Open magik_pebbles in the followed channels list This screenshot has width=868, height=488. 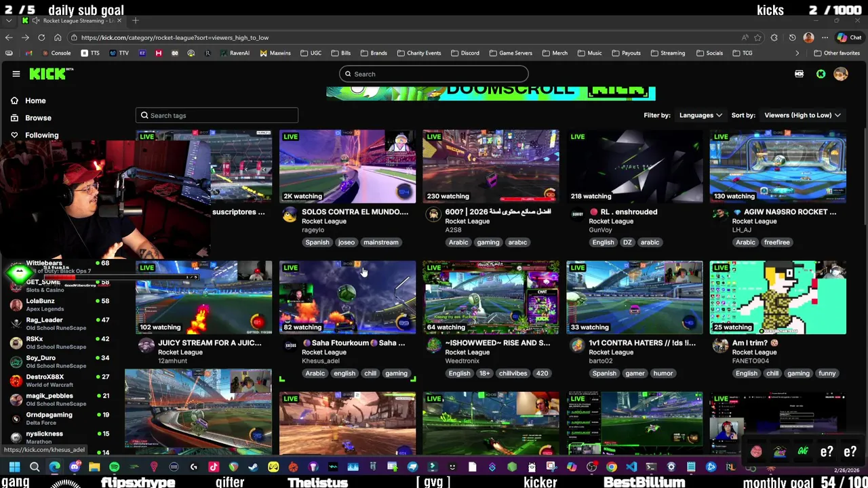[x=60, y=400]
